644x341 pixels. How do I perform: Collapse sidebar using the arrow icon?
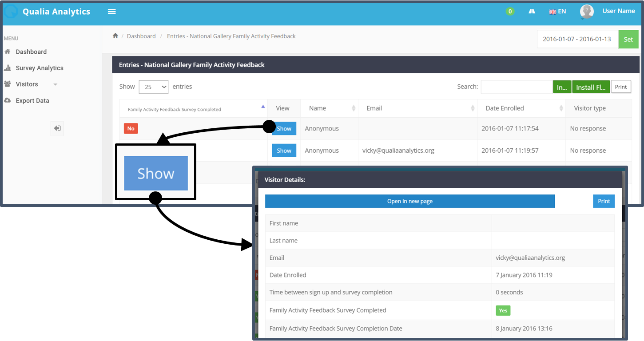[57, 128]
